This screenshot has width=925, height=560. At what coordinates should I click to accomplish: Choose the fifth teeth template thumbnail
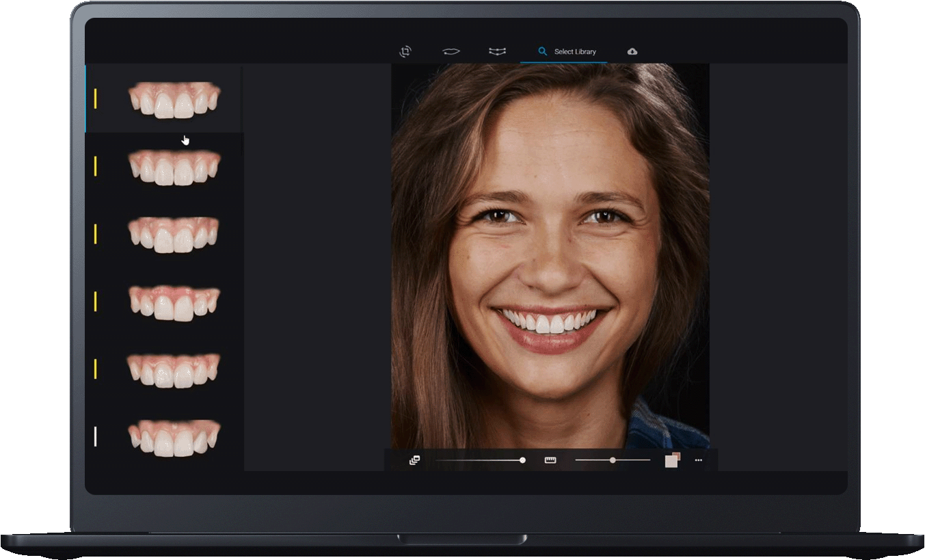[174, 370]
